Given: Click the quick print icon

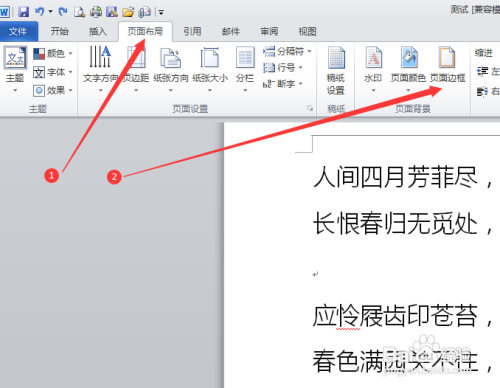Looking at the screenshot, I should click(x=96, y=12).
